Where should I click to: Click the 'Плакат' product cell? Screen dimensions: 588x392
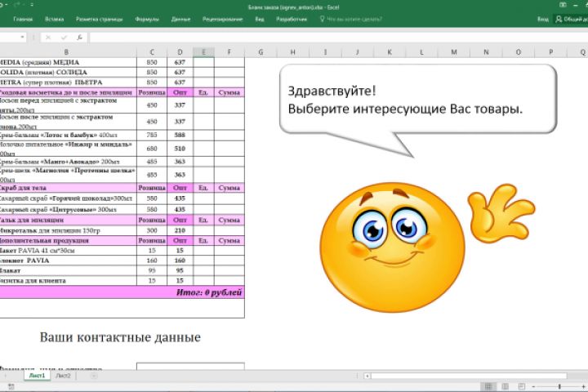pyautogui.click(x=69, y=270)
